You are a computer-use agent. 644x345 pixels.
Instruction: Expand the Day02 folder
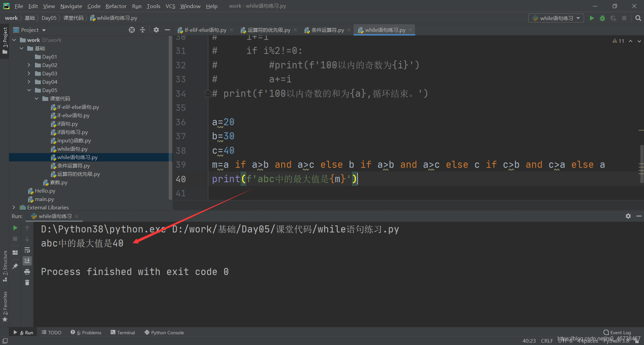tap(29, 65)
